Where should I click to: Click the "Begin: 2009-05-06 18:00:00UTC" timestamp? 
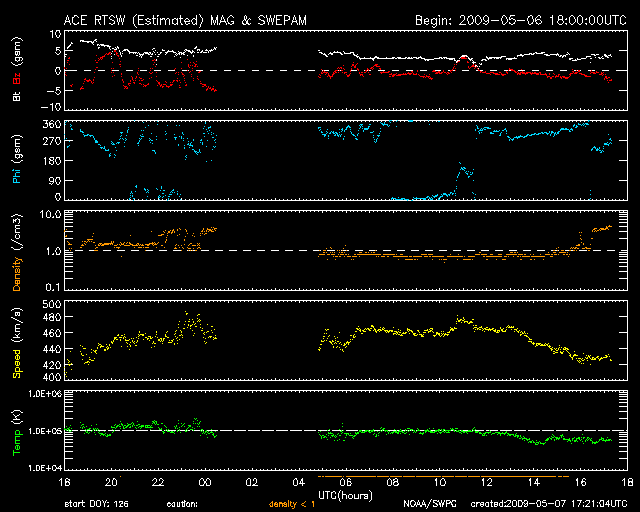pyautogui.click(x=521, y=20)
